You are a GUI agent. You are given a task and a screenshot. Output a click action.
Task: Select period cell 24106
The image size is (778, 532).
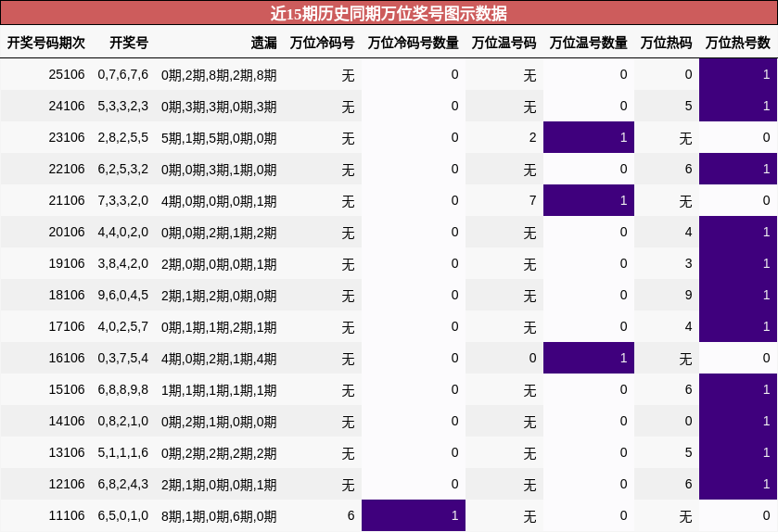(x=67, y=106)
